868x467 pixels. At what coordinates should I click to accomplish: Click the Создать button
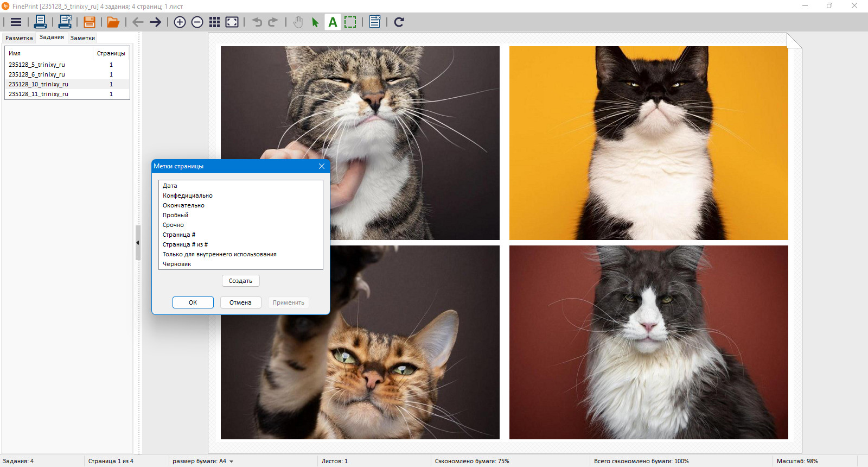tap(240, 281)
